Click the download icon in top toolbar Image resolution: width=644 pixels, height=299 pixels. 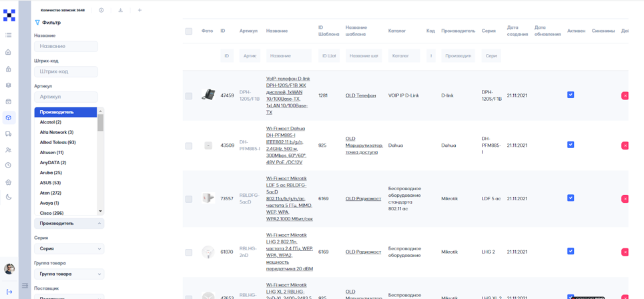(x=120, y=10)
